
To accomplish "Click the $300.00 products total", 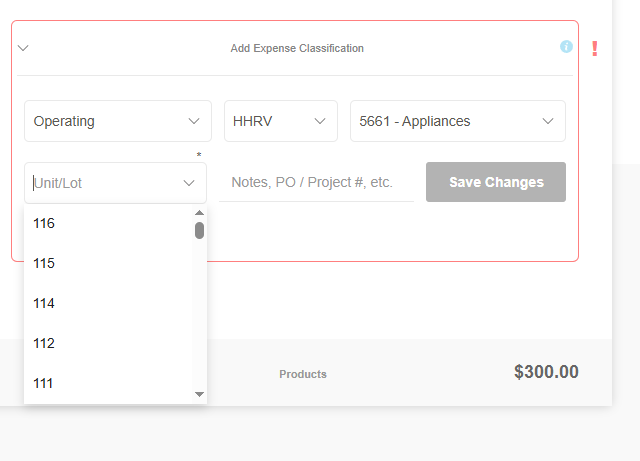I will coord(545,372).
